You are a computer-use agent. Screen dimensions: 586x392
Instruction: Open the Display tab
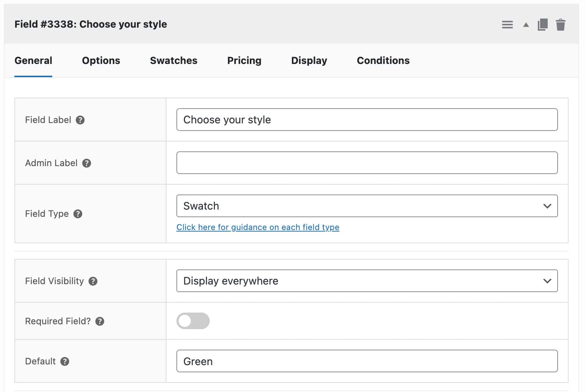click(309, 61)
